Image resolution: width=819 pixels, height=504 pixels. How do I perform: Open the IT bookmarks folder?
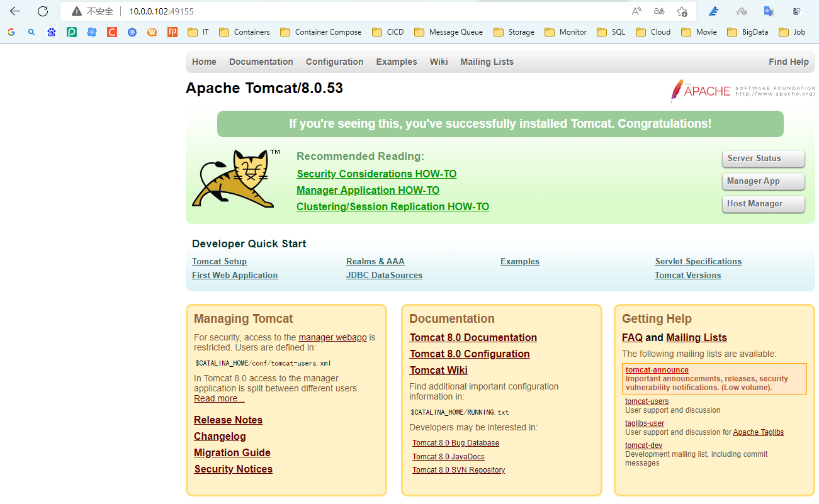pos(198,32)
